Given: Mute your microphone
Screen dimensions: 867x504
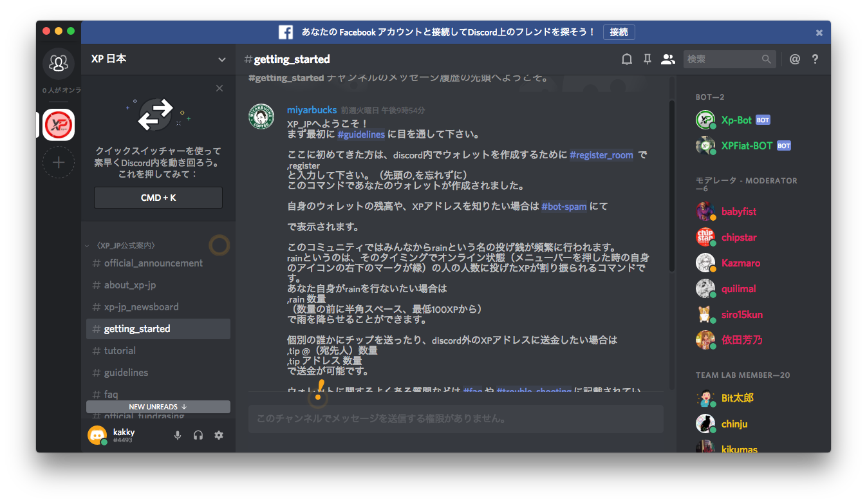Looking at the screenshot, I should pyautogui.click(x=178, y=435).
